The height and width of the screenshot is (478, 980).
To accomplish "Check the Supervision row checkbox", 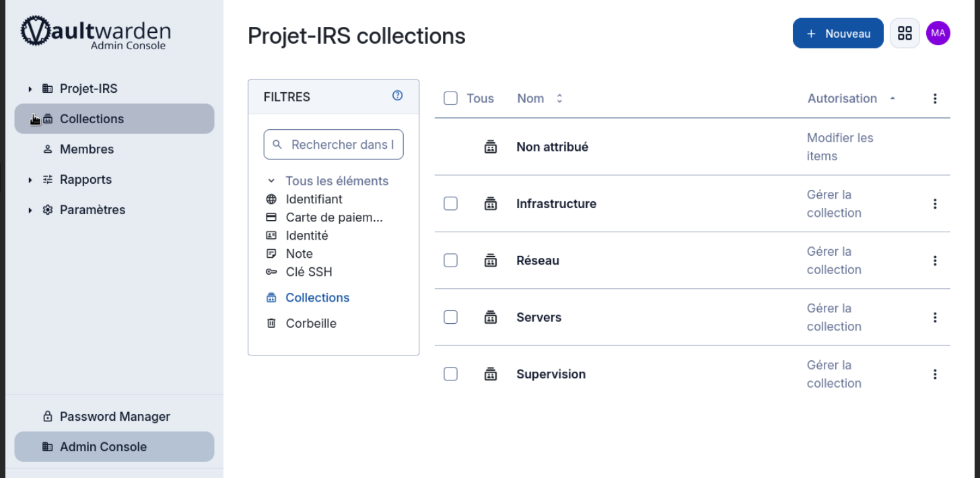I will [x=451, y=374].
